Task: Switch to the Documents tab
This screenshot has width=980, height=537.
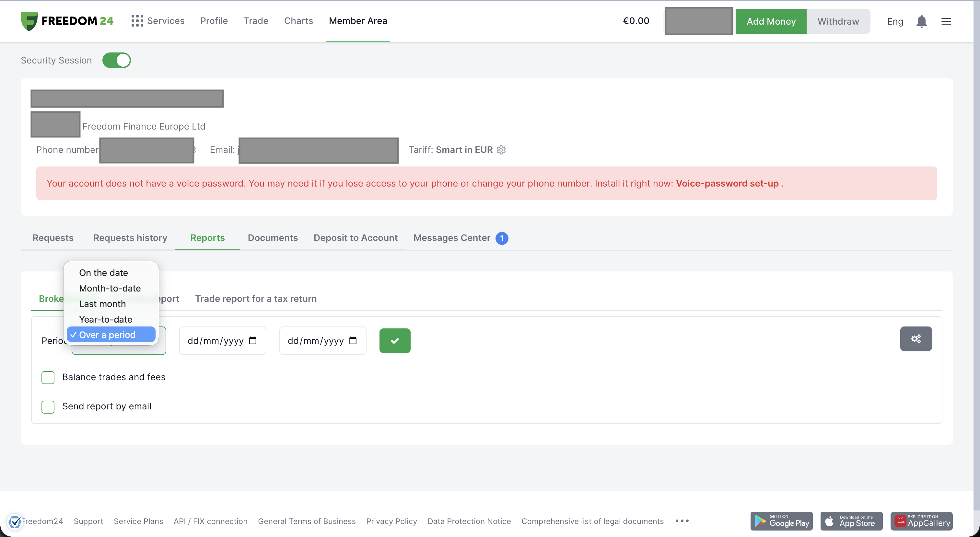Action: pyautogui.click(x=273, y=238)
